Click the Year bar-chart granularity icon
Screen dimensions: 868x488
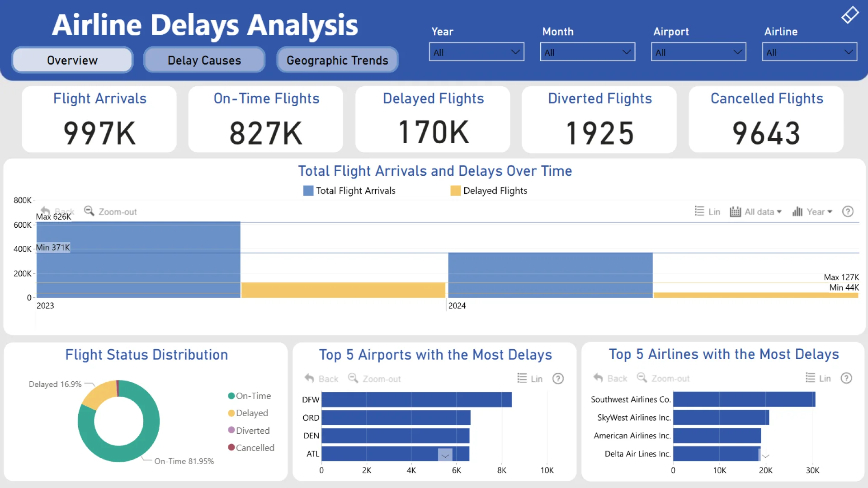(x=797, y=211)
